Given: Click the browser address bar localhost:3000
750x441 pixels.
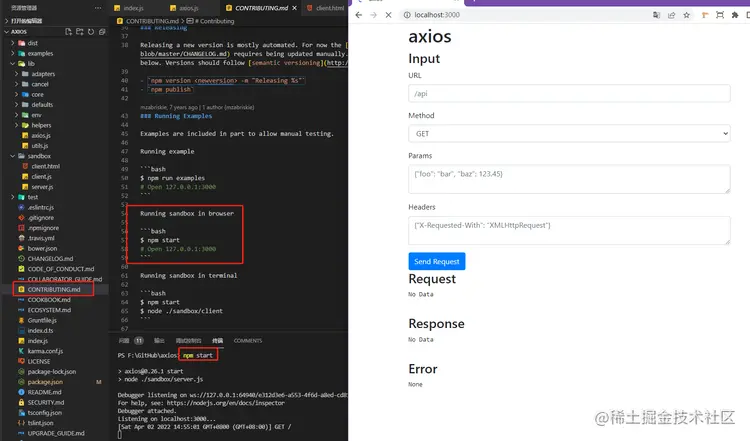Looking at the screenshot, I should (524, 15).
